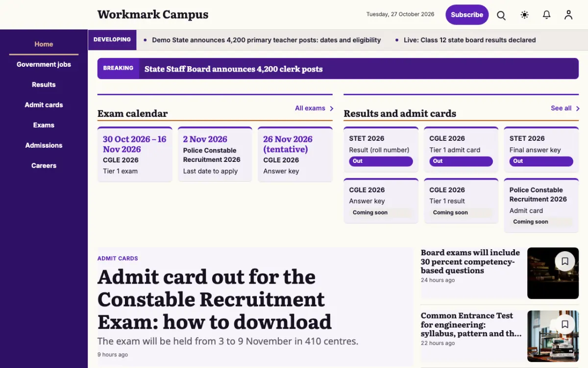Open the search icon in header
The width and height of the screenshot is (588, 368).
click(x=501, y=15)
